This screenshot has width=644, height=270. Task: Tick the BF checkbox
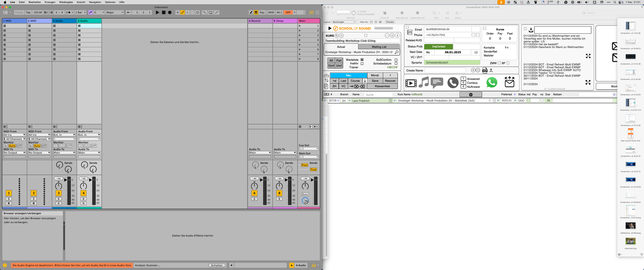coord(508,63)
